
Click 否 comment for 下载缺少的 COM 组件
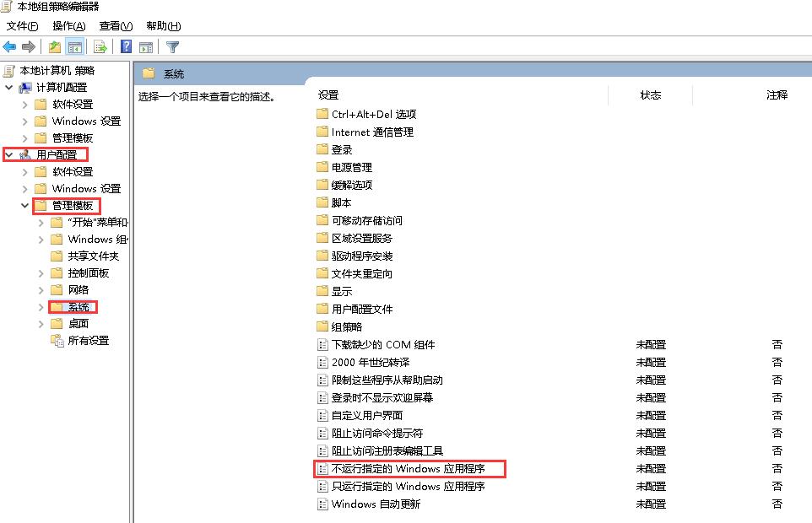coord(777,344)
